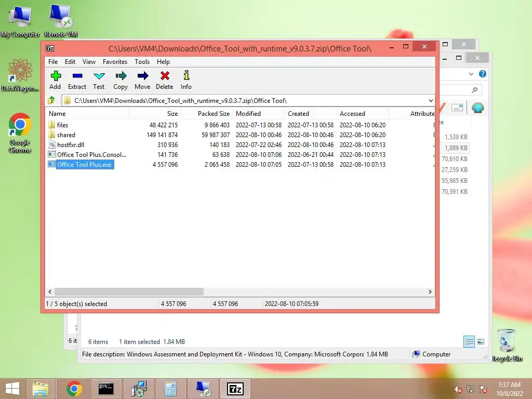The image size is (532, 399).
Task: Open DataWagon desktop shortcut
Action: (20, 75)
